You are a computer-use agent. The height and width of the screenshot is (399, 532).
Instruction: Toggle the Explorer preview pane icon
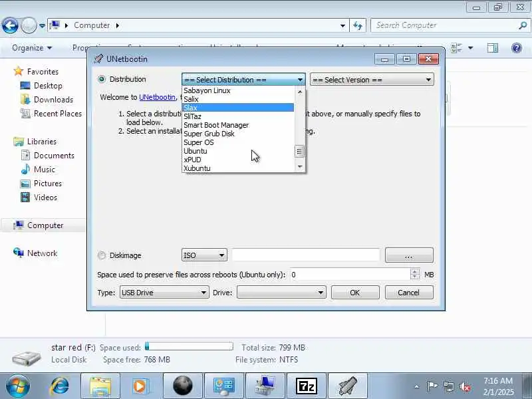coord(493,48)
